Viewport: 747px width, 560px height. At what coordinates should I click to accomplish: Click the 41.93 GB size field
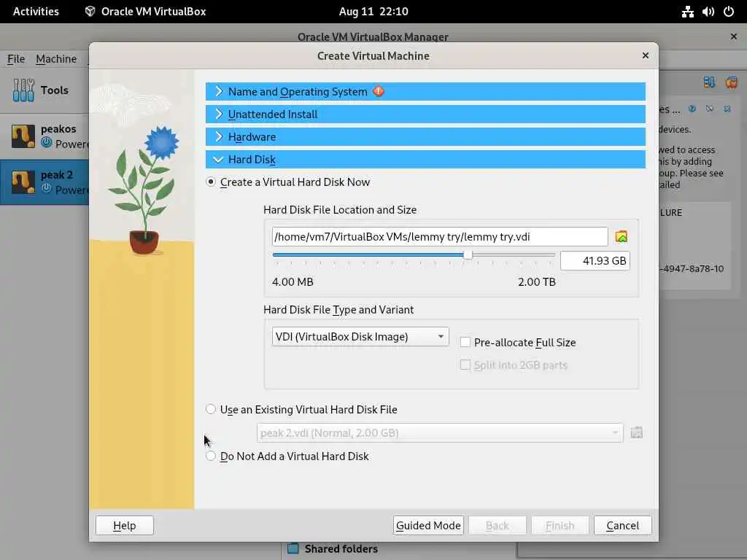coord(595,261)
